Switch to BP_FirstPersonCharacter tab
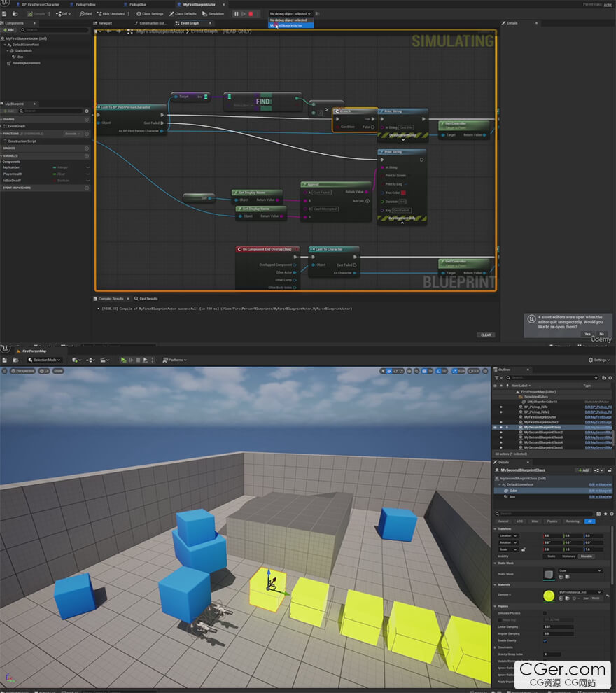The height and width of the screenshot is (693, 616). (x=38, y=4)
